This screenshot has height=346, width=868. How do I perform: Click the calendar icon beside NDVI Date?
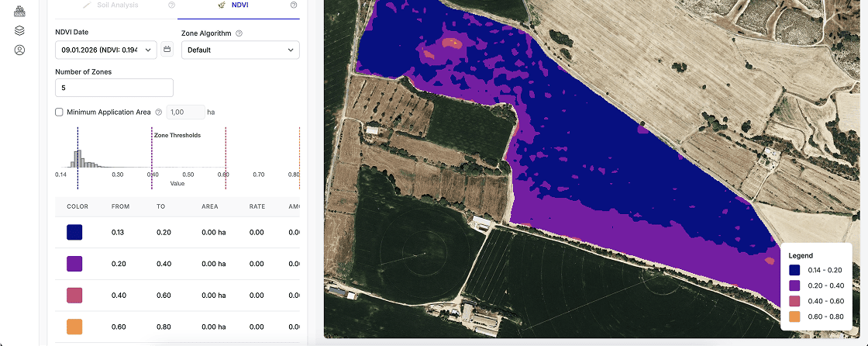(x=167, y=50)
